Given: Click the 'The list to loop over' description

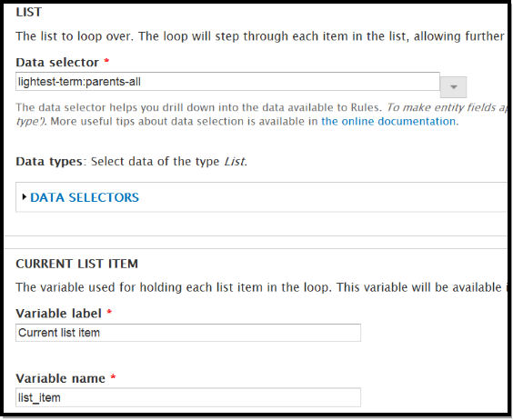Looking at the screenshot, I should click(260, 36).
